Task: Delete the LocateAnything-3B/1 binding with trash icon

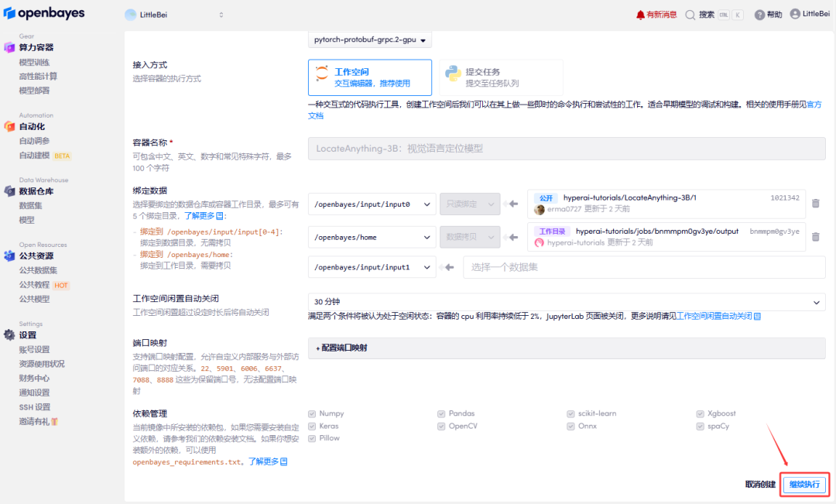Action: 816,203
